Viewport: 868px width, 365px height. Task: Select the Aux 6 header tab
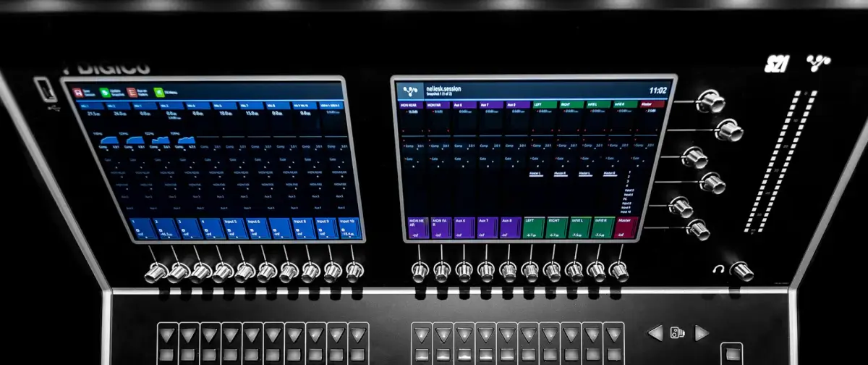(459, 105)
